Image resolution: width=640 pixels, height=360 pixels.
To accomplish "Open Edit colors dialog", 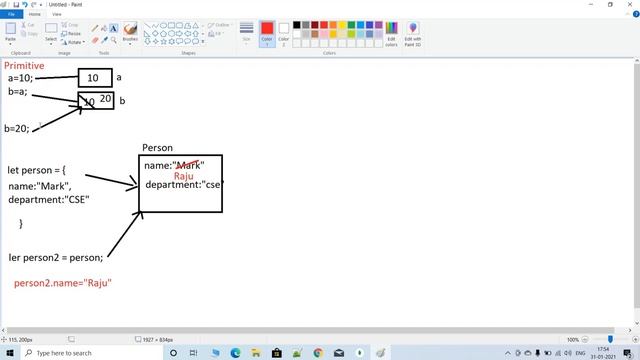I will [x=391, y=34].
